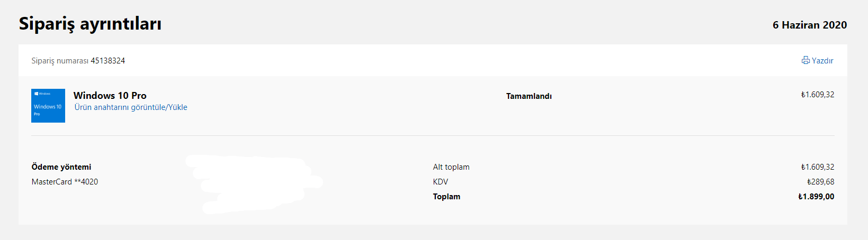Click the Sipariş numarası label
868x240 pixels.
click(x=59, y=61)
